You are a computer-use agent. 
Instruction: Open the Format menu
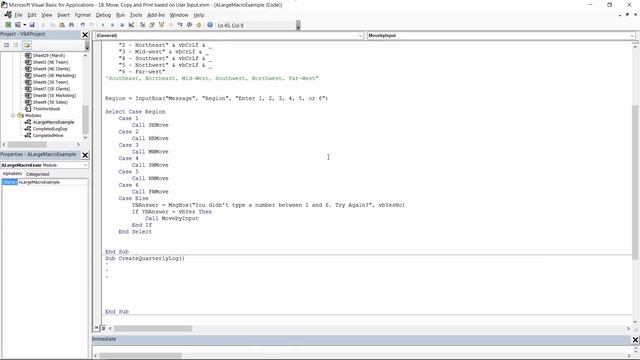pyautogui.click(x=82, y=15)
